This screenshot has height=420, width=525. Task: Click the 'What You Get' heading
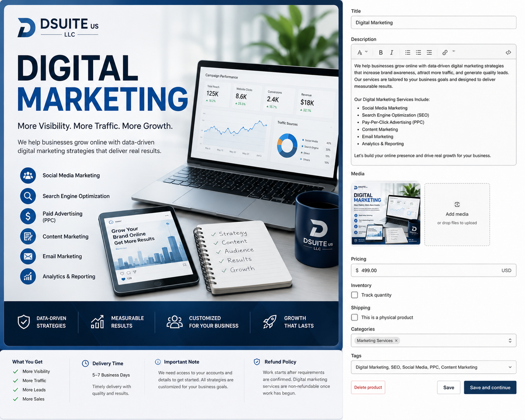point(28,362)
